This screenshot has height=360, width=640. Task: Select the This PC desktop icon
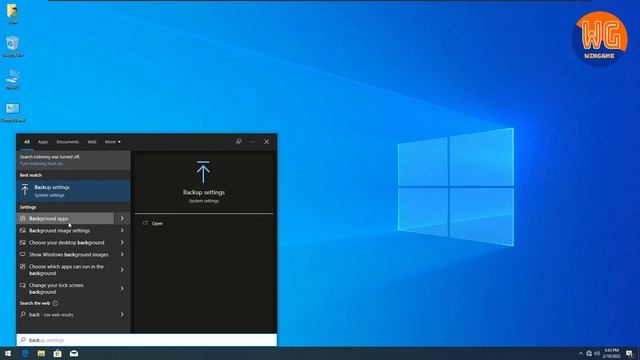pyautogui.click(x=13, y=79)
